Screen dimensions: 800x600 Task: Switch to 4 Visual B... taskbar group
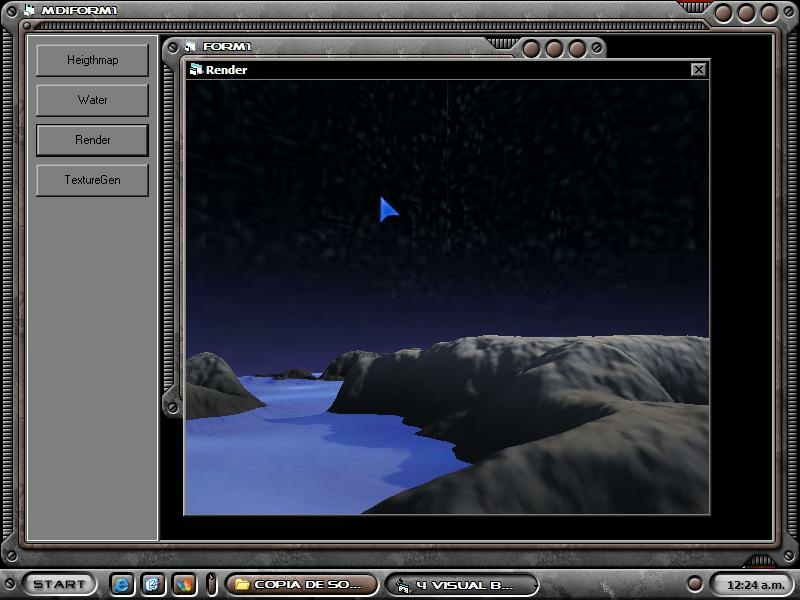[x=462, y=585]
